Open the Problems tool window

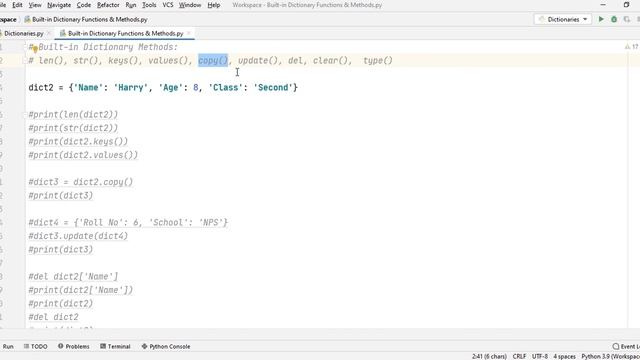coord(73,347)
